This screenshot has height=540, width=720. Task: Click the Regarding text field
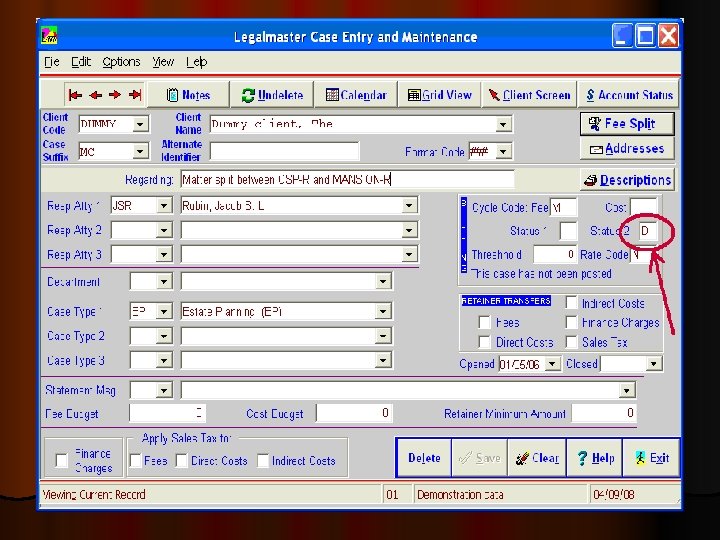347,180
